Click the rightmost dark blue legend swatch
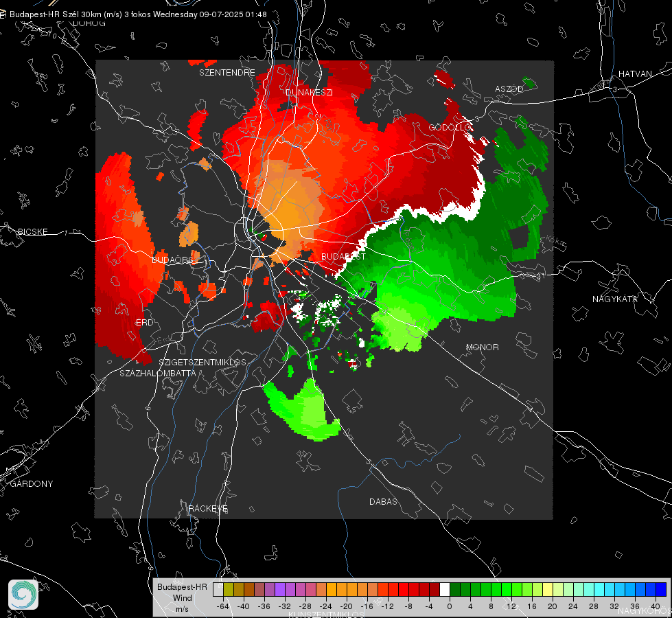672x618 pixels. (x=661, y=590)
